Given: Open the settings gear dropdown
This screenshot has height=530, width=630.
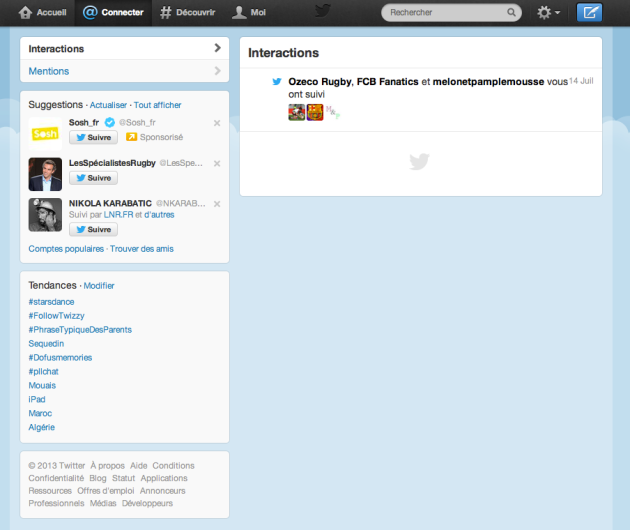Looking at the screenshot, I should (548, 12).
